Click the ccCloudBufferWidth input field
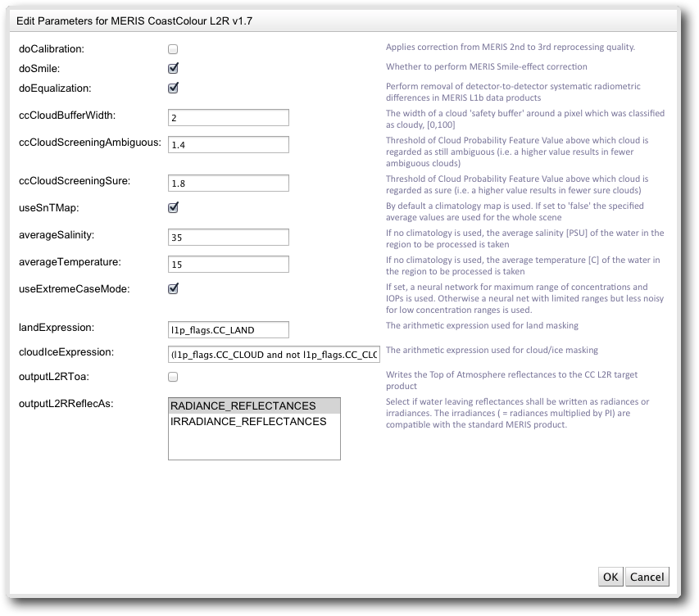 point(229,118)
